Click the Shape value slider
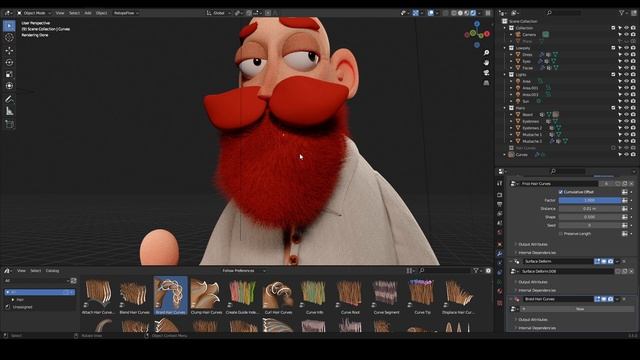 [x=590, y=217]
